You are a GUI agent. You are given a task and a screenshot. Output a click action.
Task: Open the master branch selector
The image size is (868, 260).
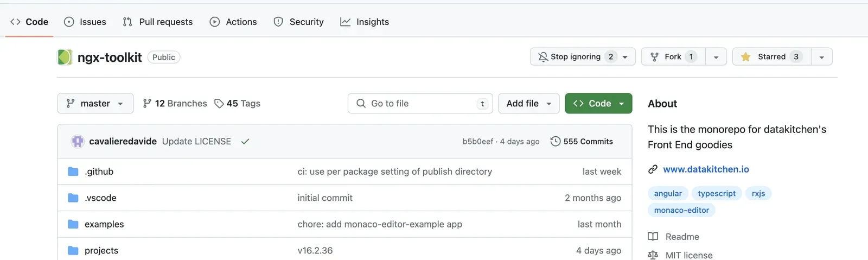pos(95,103)
